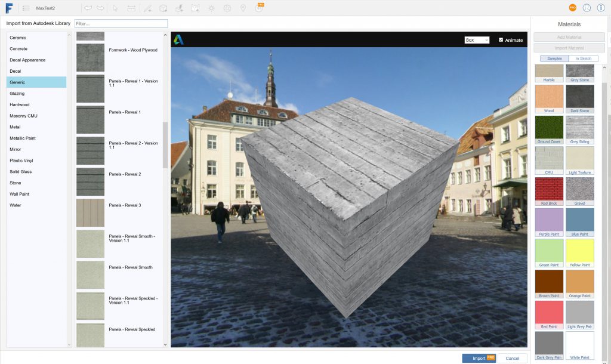Switch to the Samples tab

point(554,58)
